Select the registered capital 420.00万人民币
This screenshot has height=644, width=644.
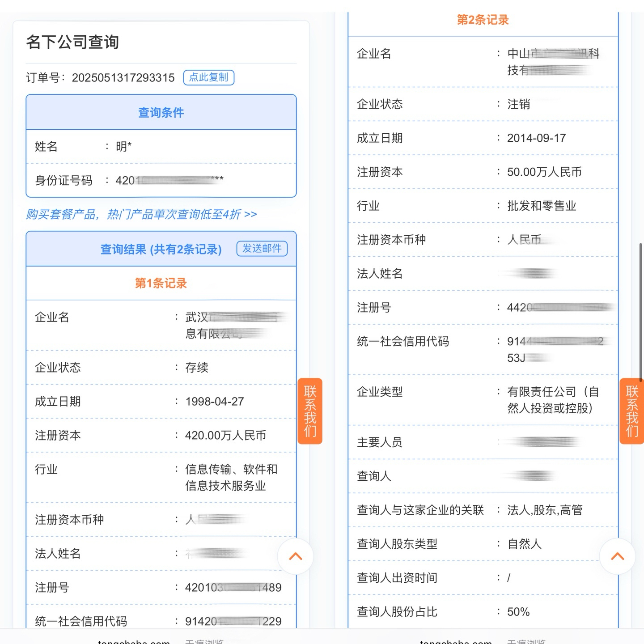coord(226,436)
